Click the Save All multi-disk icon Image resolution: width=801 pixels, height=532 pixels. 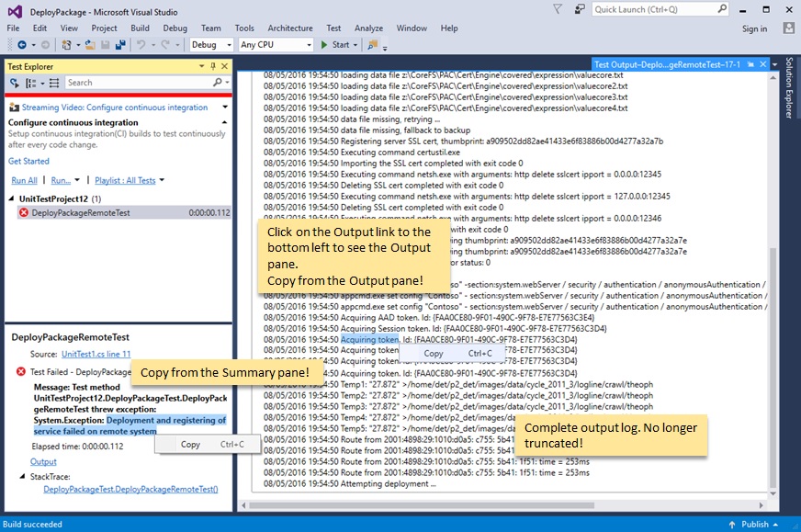[120, 45]
